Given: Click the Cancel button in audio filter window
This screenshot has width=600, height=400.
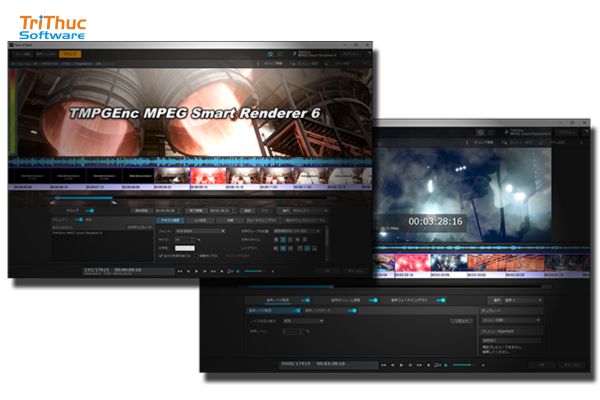Looking at the screenshot, I should 573,365.
